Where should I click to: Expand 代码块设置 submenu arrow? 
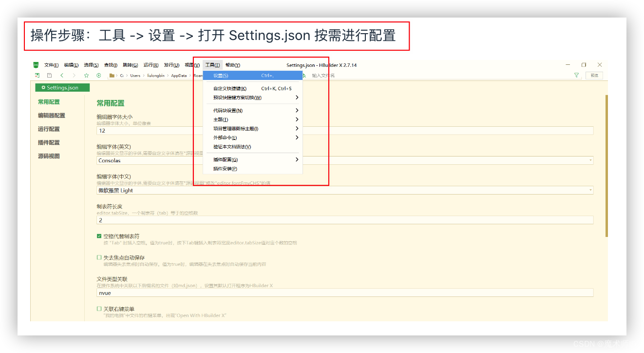coord(297,110)
